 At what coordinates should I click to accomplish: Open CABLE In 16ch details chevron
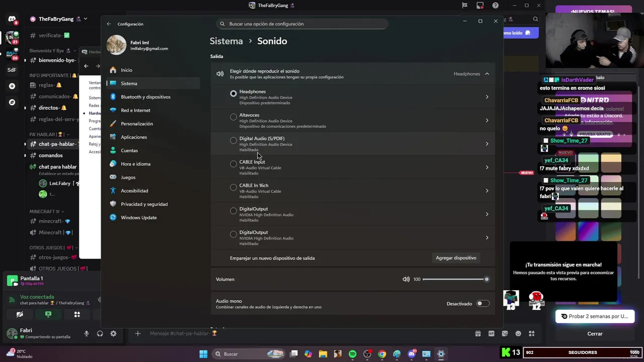487,191
